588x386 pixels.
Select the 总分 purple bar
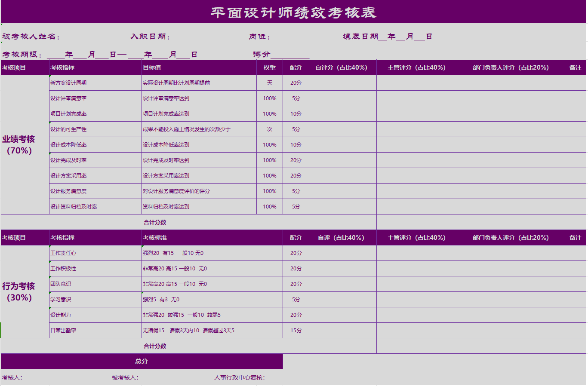pos(142,361)
